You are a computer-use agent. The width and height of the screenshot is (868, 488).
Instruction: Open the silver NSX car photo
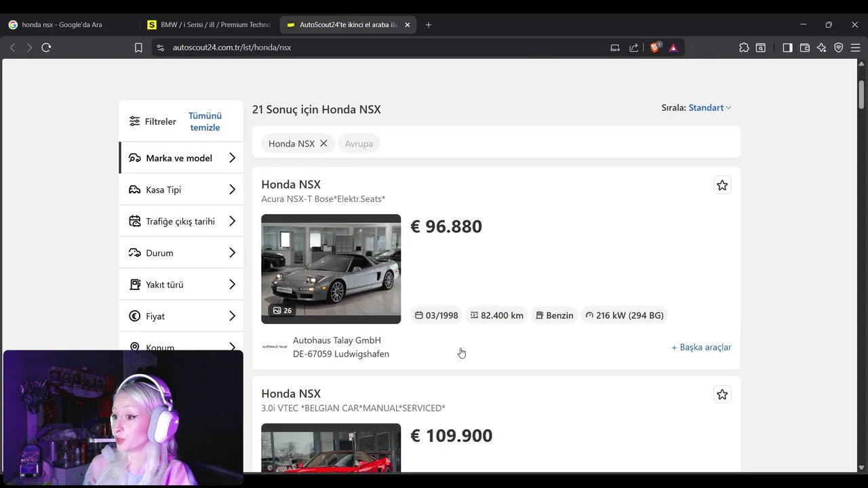331,269
